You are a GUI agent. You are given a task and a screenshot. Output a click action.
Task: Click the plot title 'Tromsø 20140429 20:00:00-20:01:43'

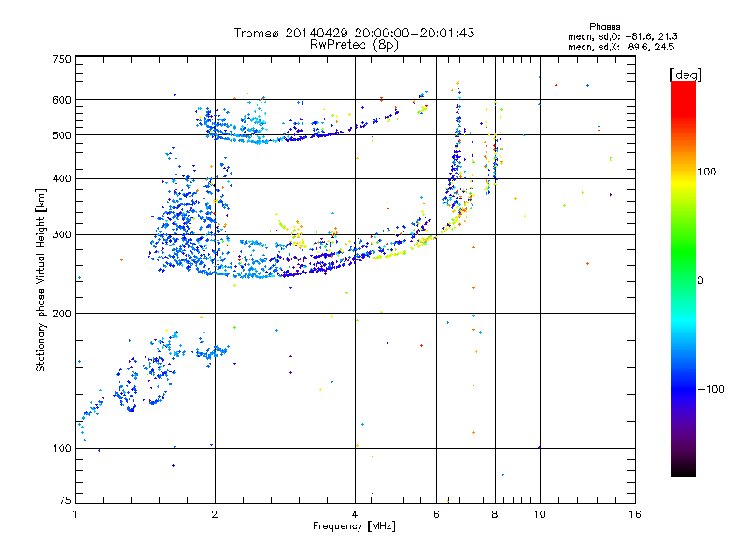pos(354,33)
